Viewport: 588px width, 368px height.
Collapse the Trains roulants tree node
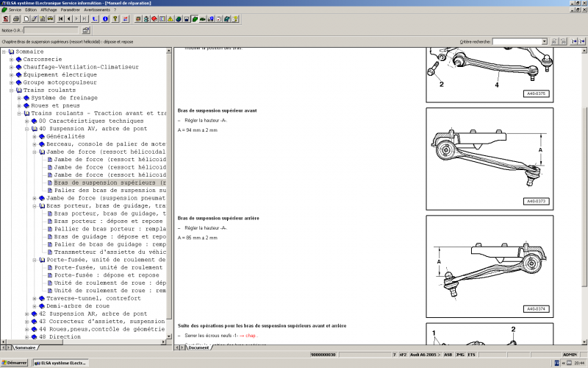[x=11, y=90]
